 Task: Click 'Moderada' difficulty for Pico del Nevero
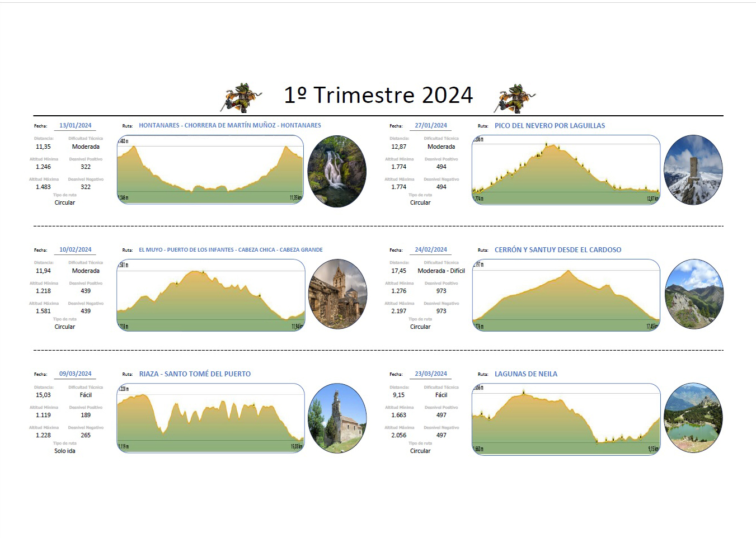[x=441, y=147]
